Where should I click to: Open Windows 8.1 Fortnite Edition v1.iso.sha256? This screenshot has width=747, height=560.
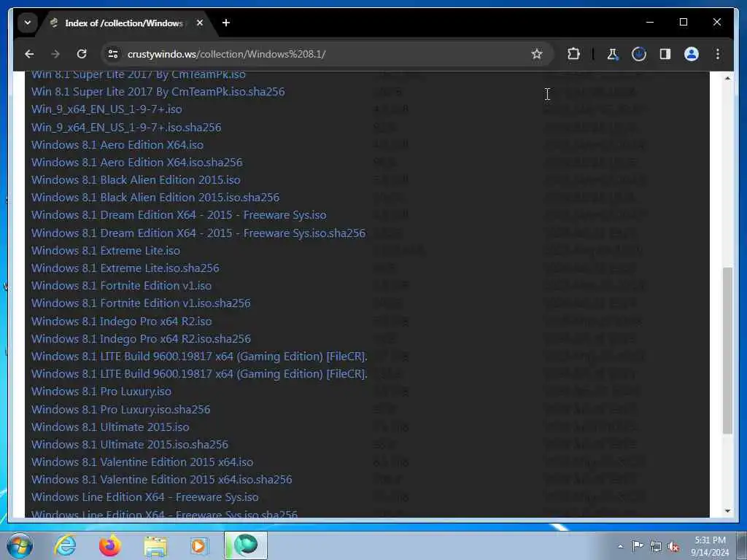(x=141, y=303)
